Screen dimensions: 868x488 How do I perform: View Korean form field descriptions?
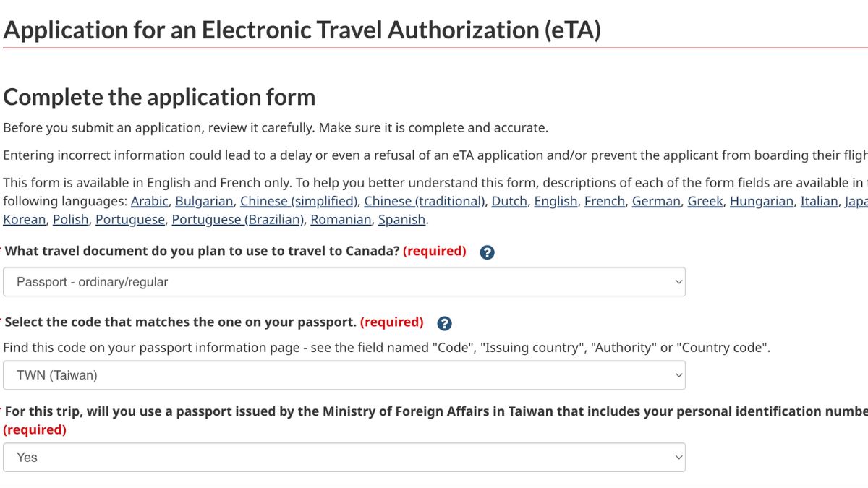coord(25,220)
